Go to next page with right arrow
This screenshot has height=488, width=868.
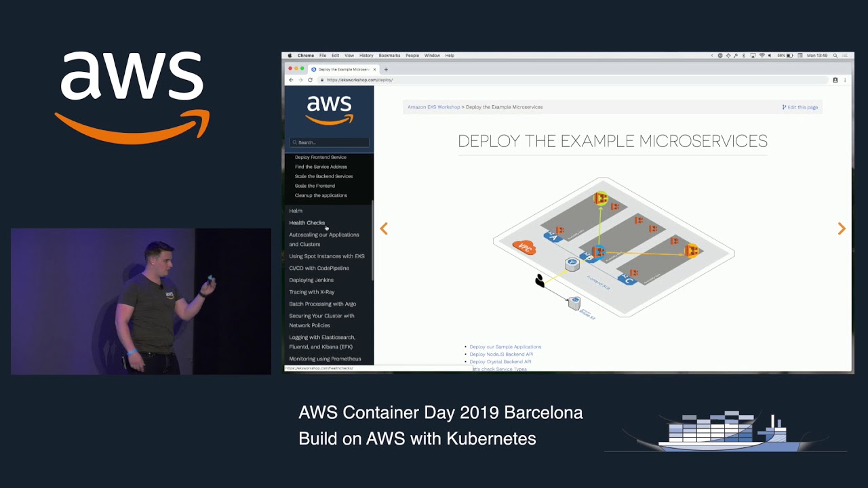pos(842,229)
